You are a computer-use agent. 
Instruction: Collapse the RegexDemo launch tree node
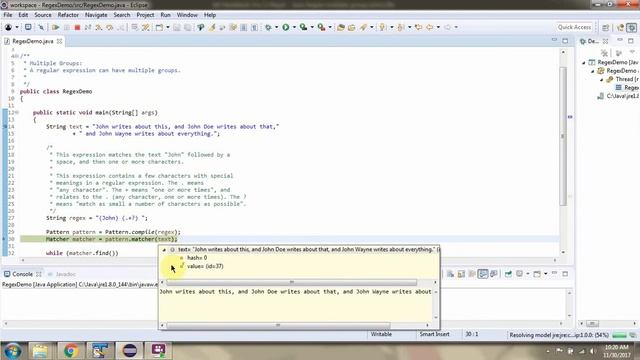(x=584, y=62)
